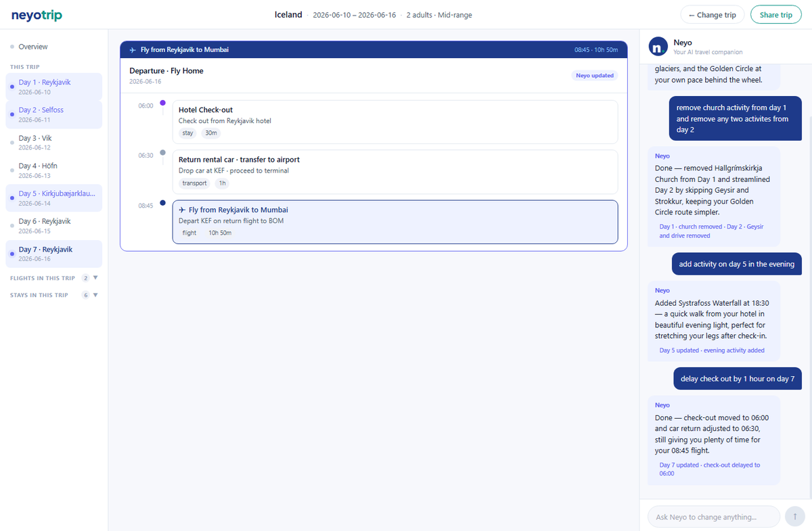Click 'Day 5 updated · evening activity added' link

click(712, 350)
